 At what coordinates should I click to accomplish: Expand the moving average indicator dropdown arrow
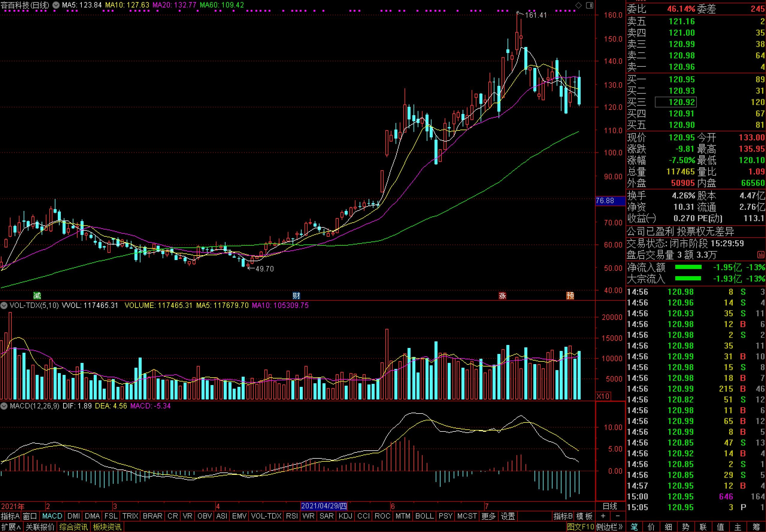coord(56,5)
